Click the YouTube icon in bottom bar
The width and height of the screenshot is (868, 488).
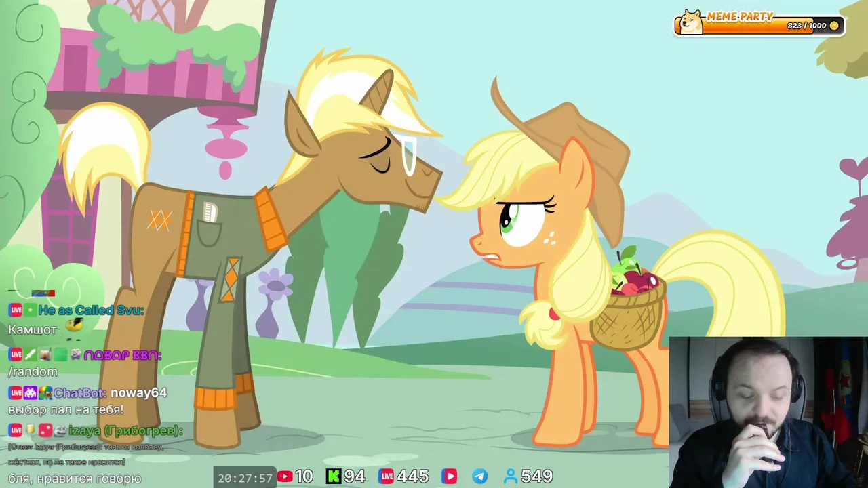[x=285, y=476]
